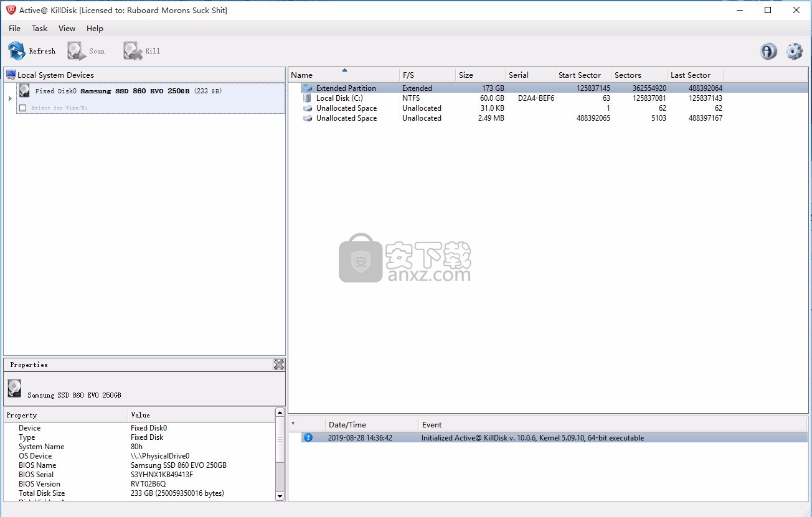Viewport: 812px width, 517px height.
Task: Open the Task menu
Action: coord(39,28)
